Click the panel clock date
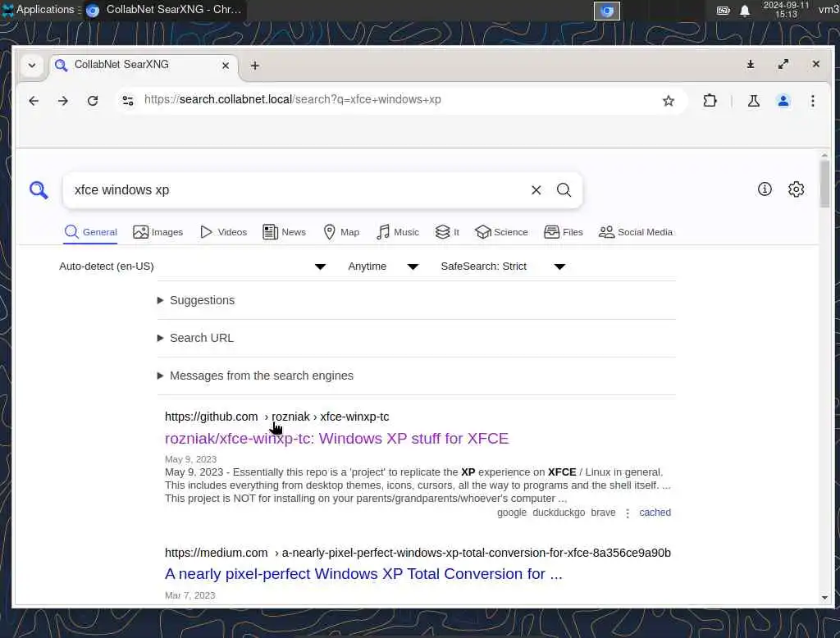Viewport: 840px width, 638px height. tap(786, 10)
